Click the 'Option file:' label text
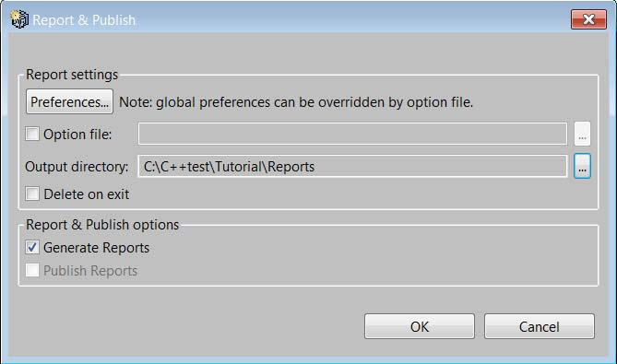 click(x=77, y=135)
